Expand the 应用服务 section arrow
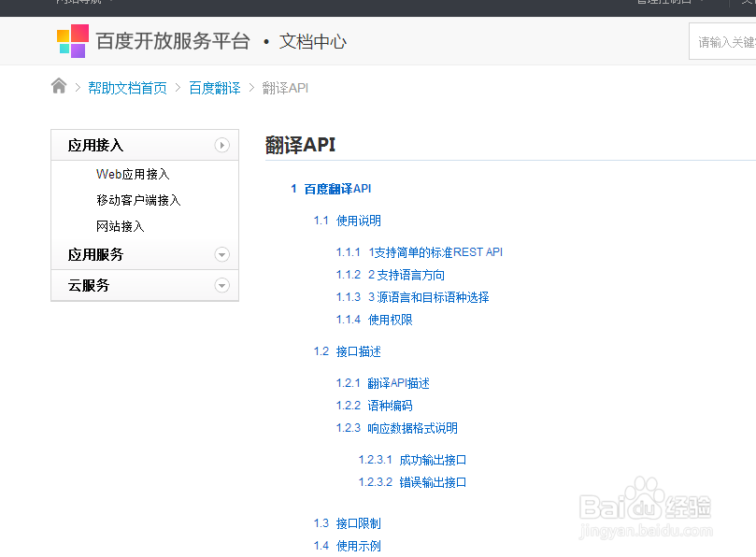This screenshot has width=756, height=557. coord(221,254)
